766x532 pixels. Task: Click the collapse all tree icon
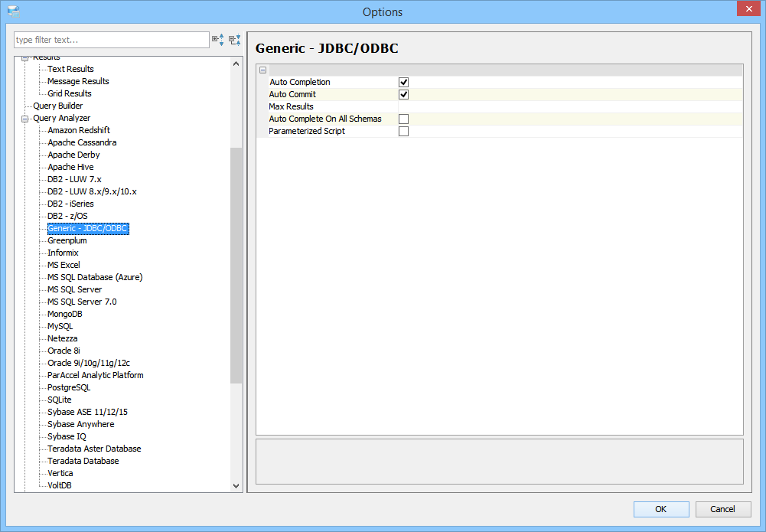point(235,40)
